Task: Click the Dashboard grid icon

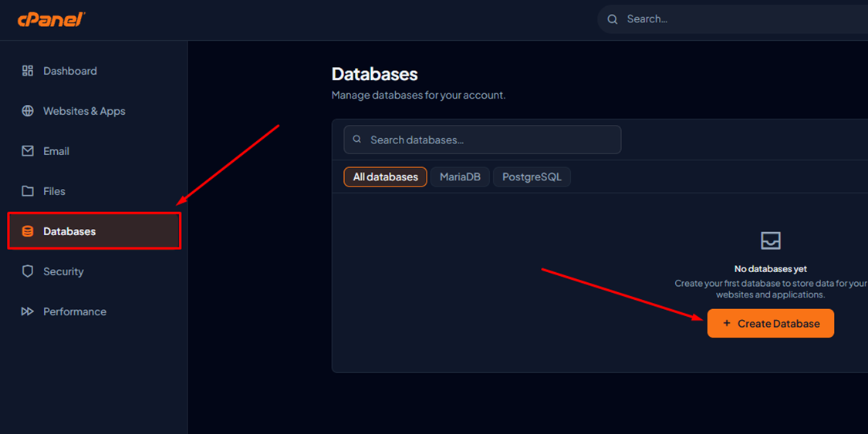Action: click(x=28, y=71)
